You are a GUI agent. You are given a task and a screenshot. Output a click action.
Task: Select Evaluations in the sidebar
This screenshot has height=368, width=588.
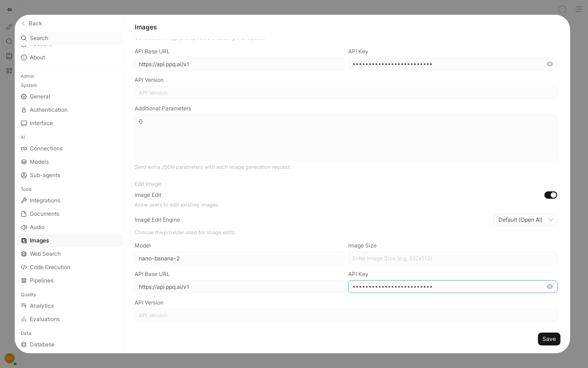(x=70, y=319)
